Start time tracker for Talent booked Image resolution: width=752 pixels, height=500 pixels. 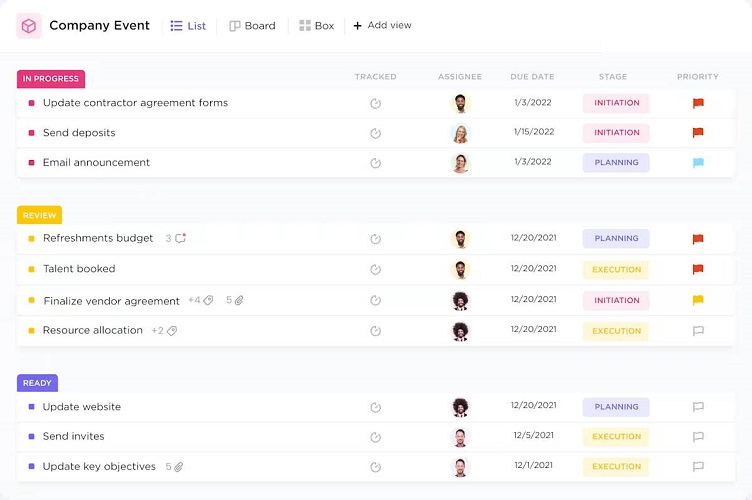click(x=376, y=269)
